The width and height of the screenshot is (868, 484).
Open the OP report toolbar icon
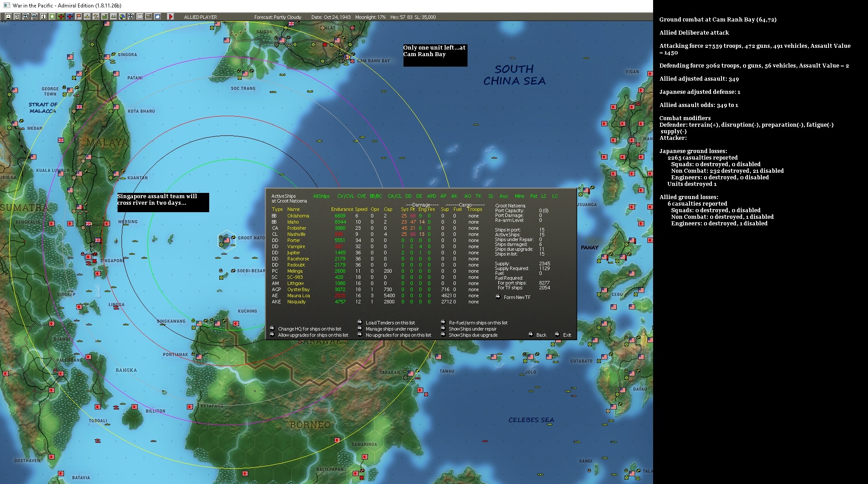pos(139,17)
